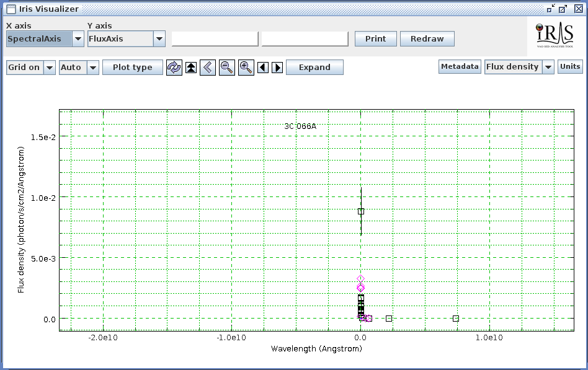Click the maximize window button in the title bar
Screen dimensions: 588x370
pos(563,9)
